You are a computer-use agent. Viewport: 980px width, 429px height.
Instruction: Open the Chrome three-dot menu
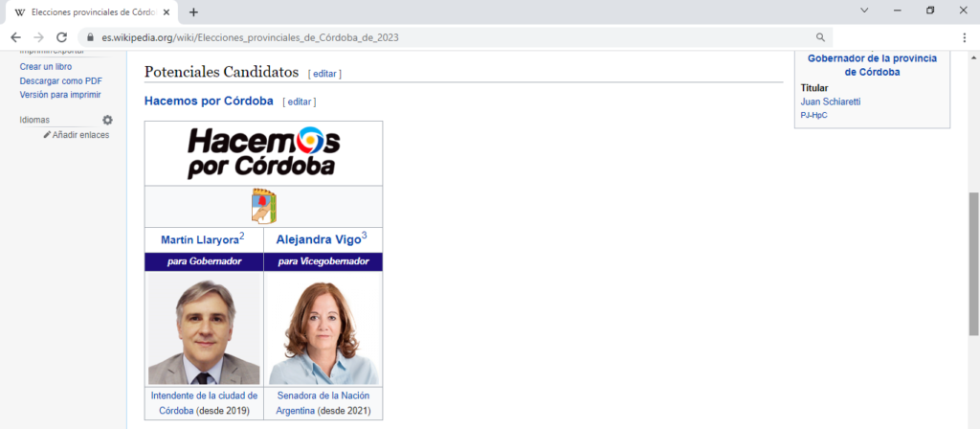[965, 37]
